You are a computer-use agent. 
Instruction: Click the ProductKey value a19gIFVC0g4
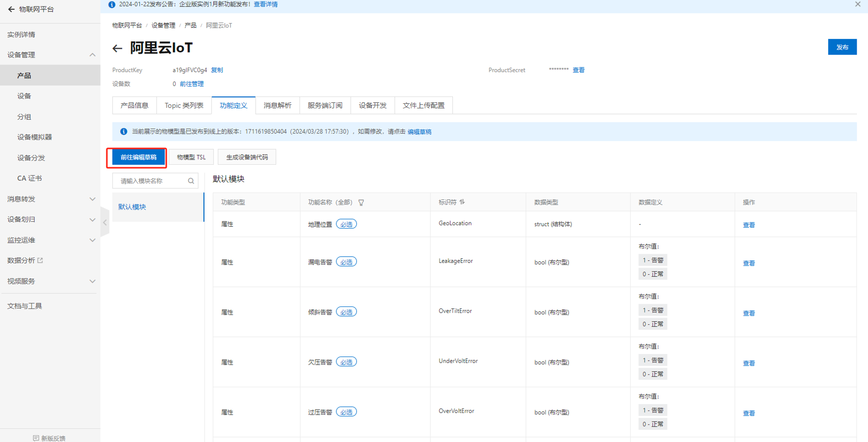[x=190, y=70]
